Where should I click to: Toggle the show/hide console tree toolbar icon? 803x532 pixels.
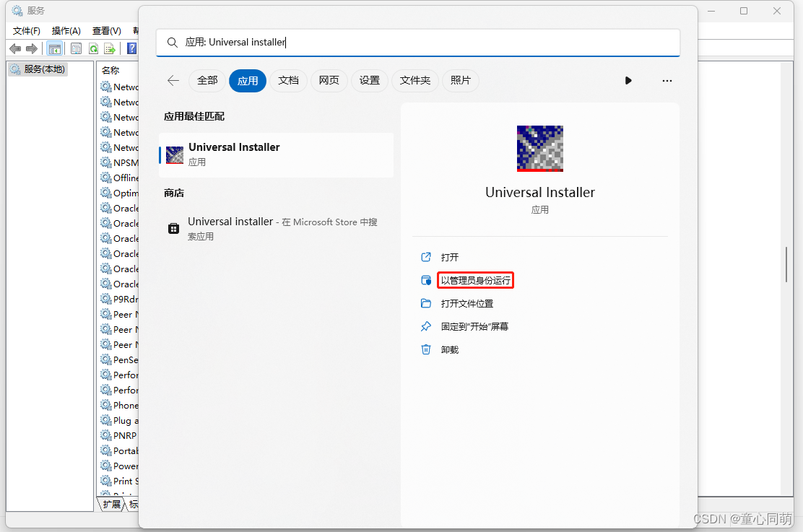[55, 48]
